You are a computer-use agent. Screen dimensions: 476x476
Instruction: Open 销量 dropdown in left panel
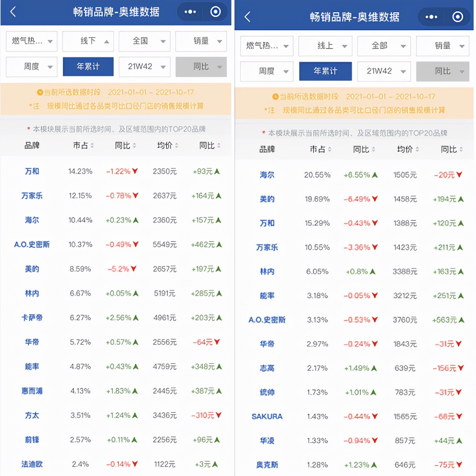click(201, 41)
